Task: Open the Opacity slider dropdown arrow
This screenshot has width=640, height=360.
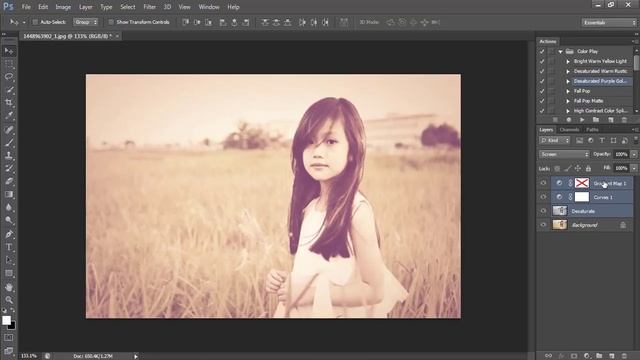Action: coord(634,154)
